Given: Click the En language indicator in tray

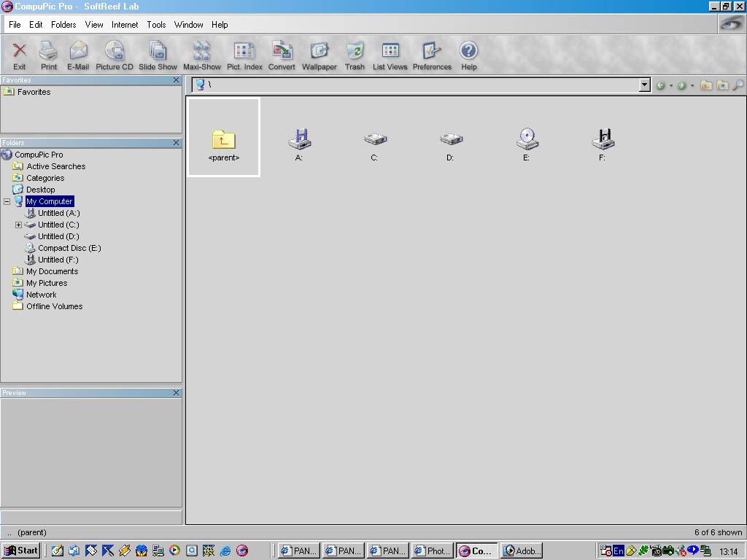Looking at the screenshot, I should [x=619, y=551].
